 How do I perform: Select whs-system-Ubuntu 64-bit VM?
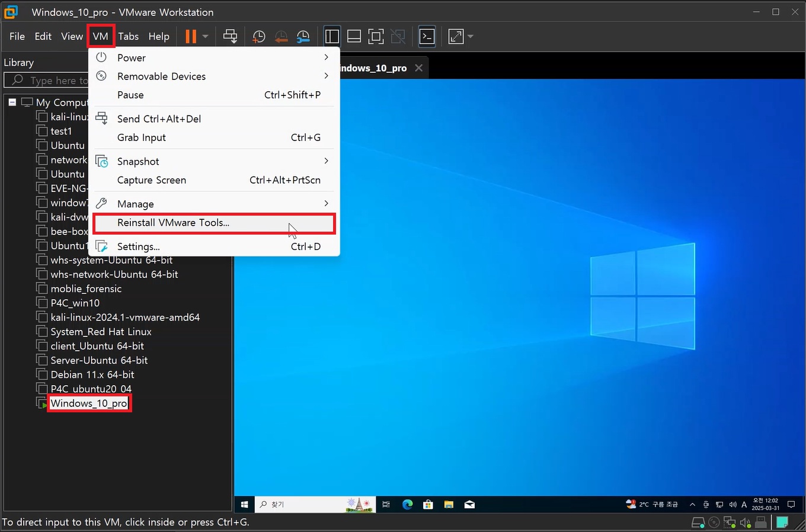(111, 260)
